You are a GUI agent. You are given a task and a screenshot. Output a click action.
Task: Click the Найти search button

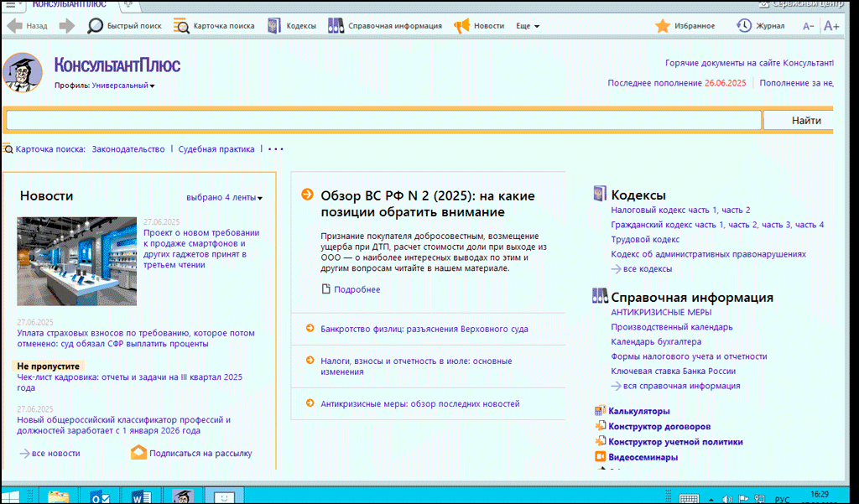pyautogui.click(x=799, y=121)
